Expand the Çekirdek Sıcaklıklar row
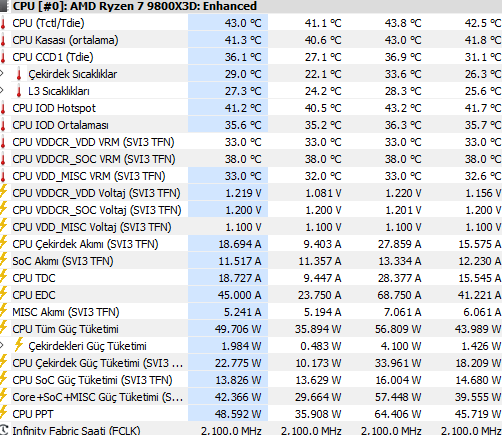Viewport: 502px width, 435px height. (x=2, y=73)
